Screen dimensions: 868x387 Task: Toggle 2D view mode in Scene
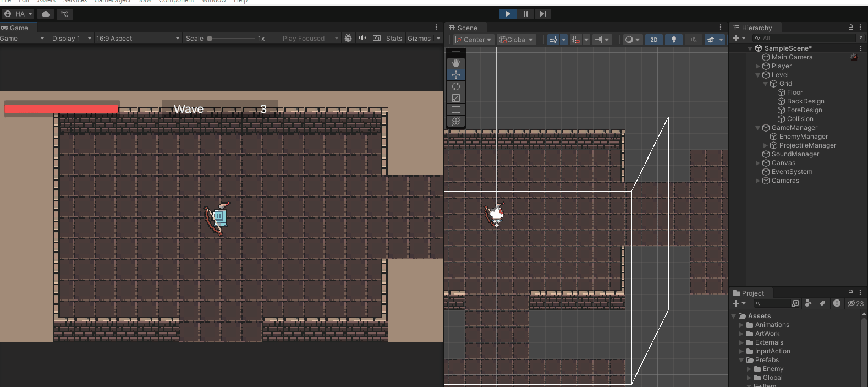[x=653, y=40]
